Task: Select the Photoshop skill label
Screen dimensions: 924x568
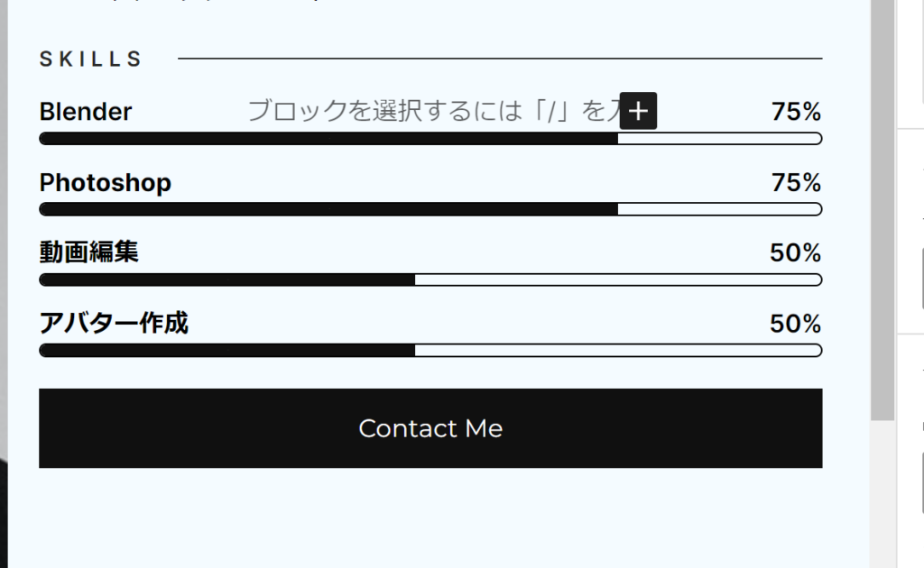Action: 106,183
